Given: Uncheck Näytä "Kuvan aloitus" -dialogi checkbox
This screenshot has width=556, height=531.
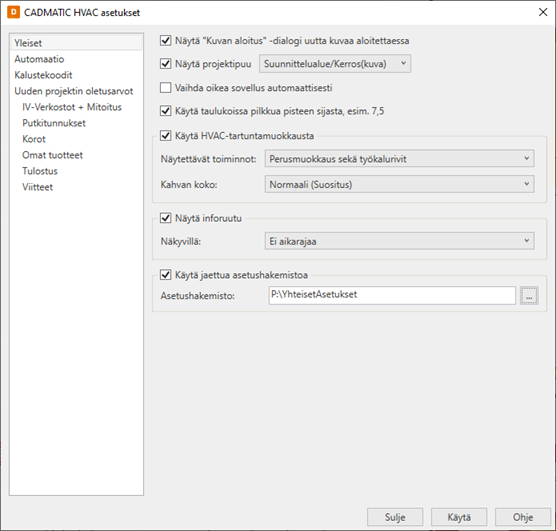Looking at the screenshot, I should point(166,40).
